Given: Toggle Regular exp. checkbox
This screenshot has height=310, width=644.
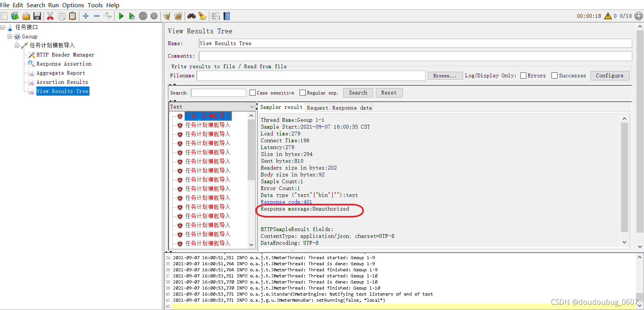Looking at the screenshot, I should pos(303,93).
